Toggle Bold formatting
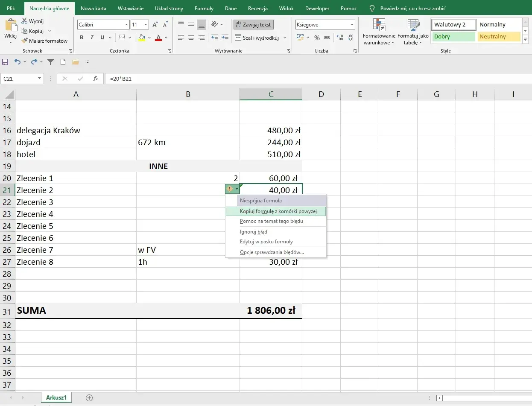Image resolution: width=532 pixels, height=406 pixels. [82, 38]
